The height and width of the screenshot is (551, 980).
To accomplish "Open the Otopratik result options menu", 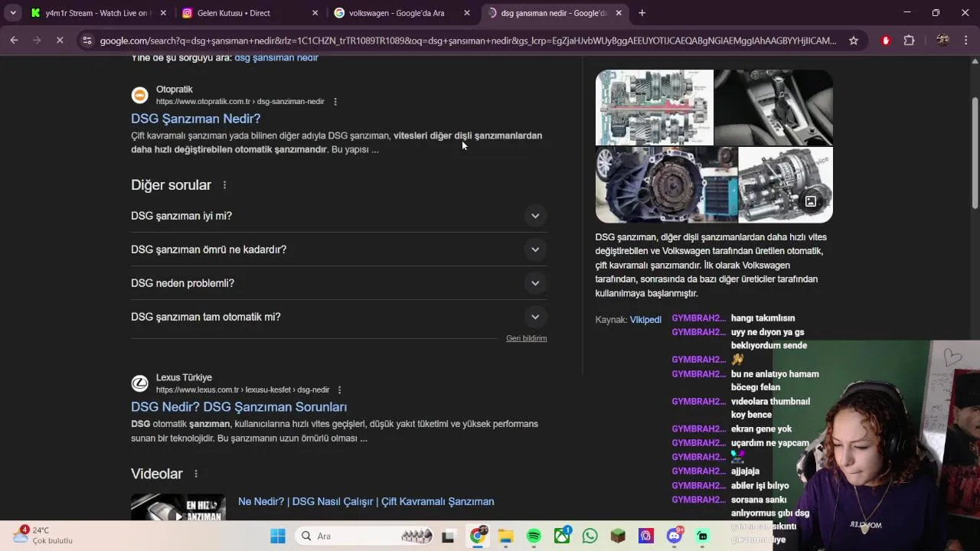I will [335, 102].
